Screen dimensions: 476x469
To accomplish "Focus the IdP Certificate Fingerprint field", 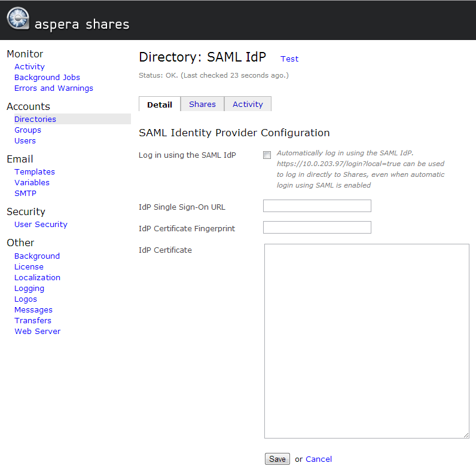I will 317,227.
